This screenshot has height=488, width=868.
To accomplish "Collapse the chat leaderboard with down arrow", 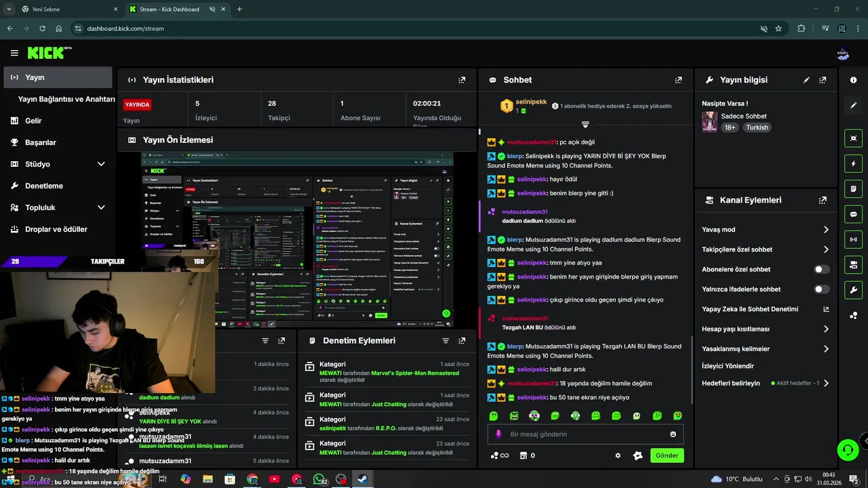I will [585, 125].
